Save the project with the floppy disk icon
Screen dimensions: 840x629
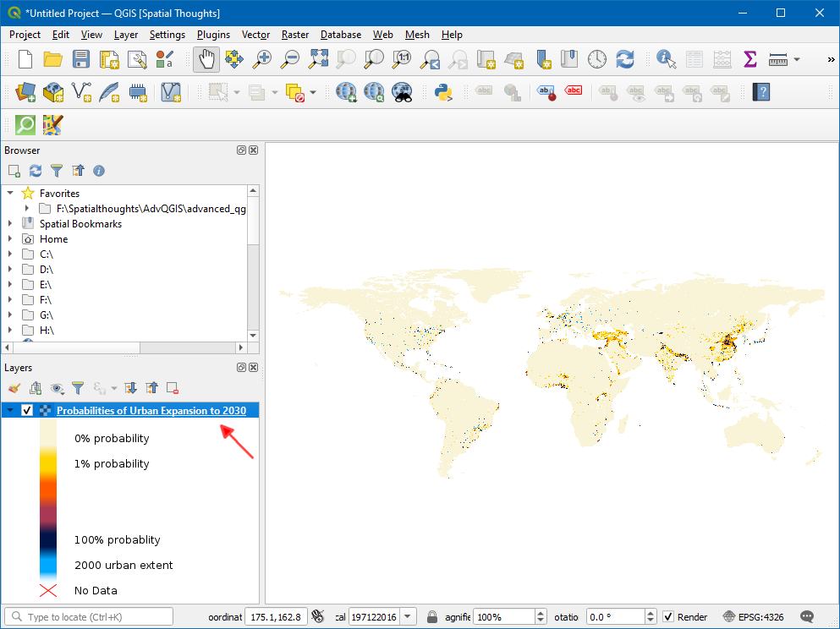(81, 59)
